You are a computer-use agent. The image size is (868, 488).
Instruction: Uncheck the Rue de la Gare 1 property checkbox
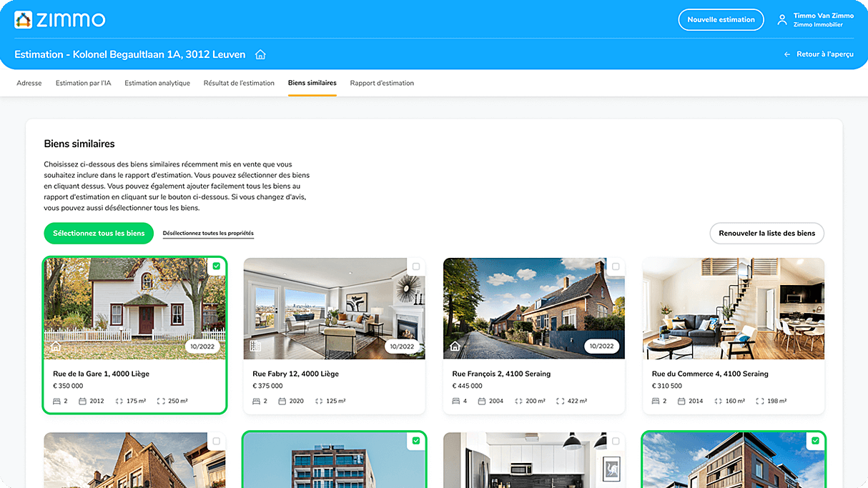point(216,267)
